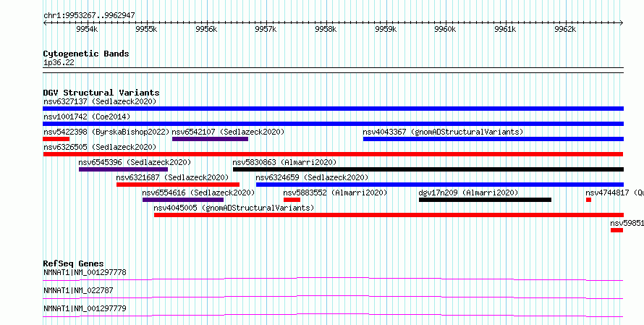Open the nsv4045005 gnomAD red variant bar
644x325 pixels.
[x=389, y=215]
